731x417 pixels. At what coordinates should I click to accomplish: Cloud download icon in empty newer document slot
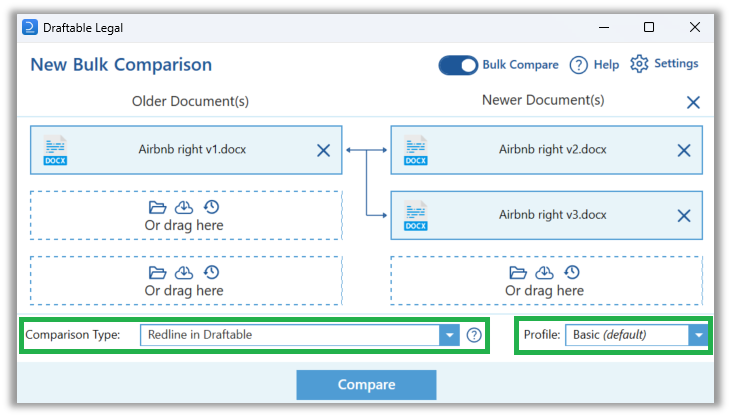click(544, 272)
